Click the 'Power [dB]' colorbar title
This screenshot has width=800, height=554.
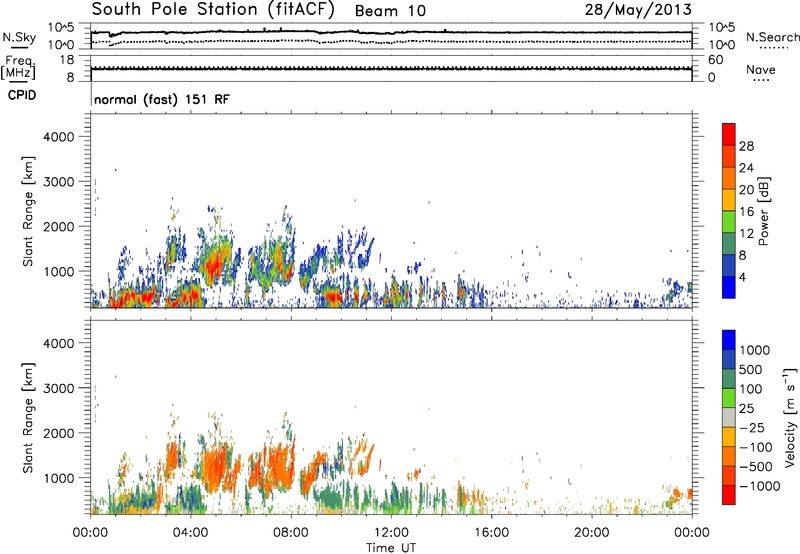pos(764,211)
